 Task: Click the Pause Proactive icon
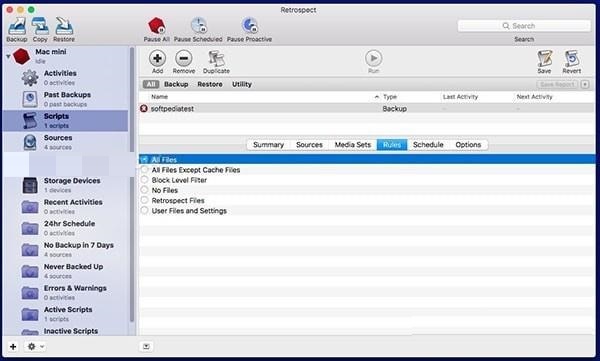pyautogui.click(x=249, y=26)
